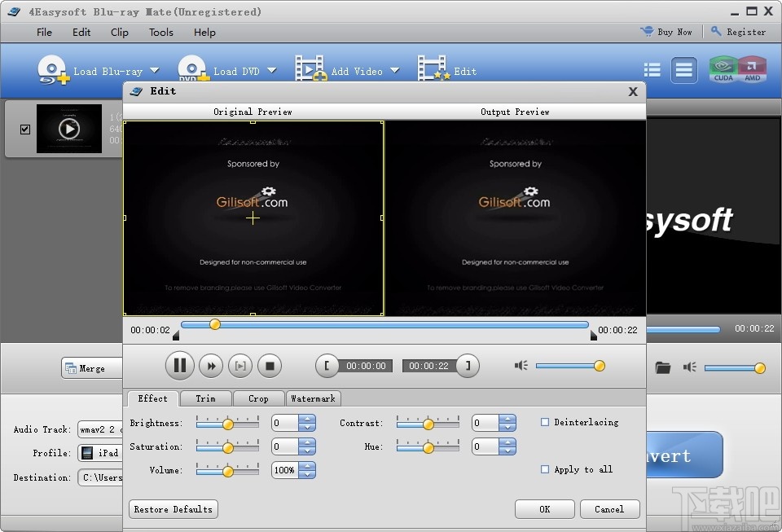
Task: Expand the Load Blu-ray dropdown arrow
Action: [155, 70]
